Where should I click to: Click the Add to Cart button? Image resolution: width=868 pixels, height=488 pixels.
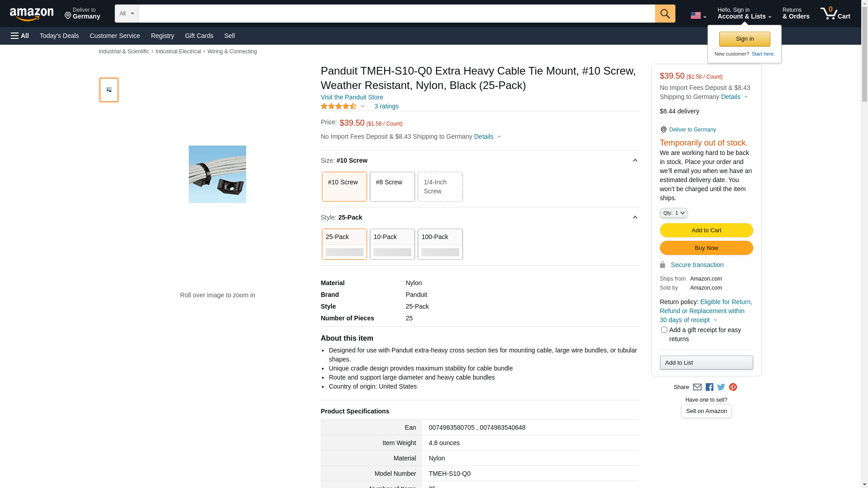point(706,230)
